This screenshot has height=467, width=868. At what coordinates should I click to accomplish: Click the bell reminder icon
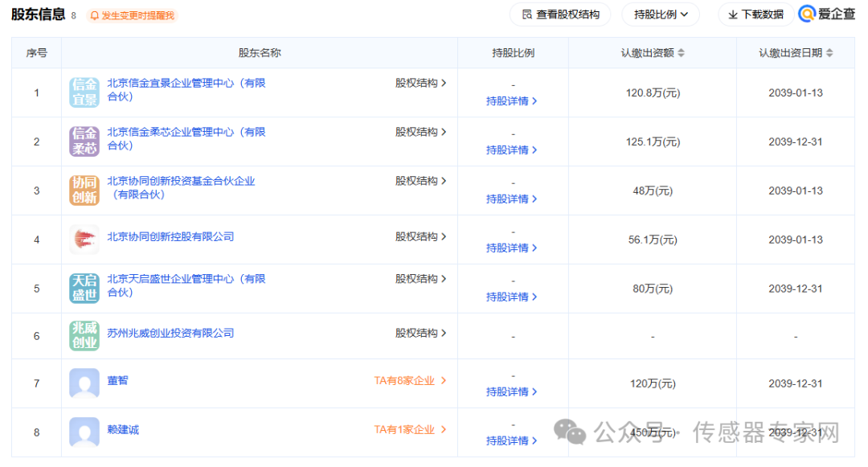coord(94,15)
